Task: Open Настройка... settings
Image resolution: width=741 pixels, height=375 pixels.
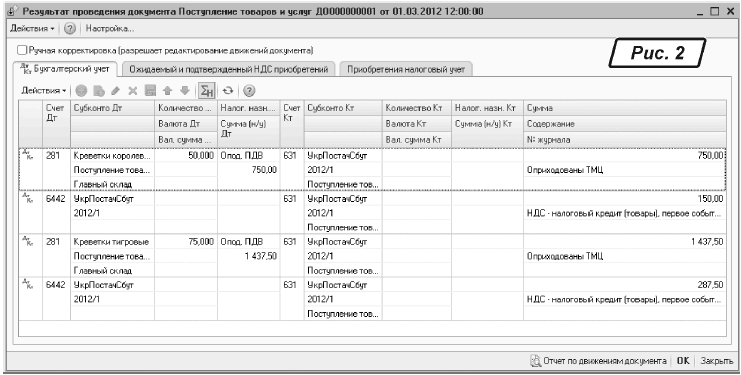Action: (x=110, y=28)
